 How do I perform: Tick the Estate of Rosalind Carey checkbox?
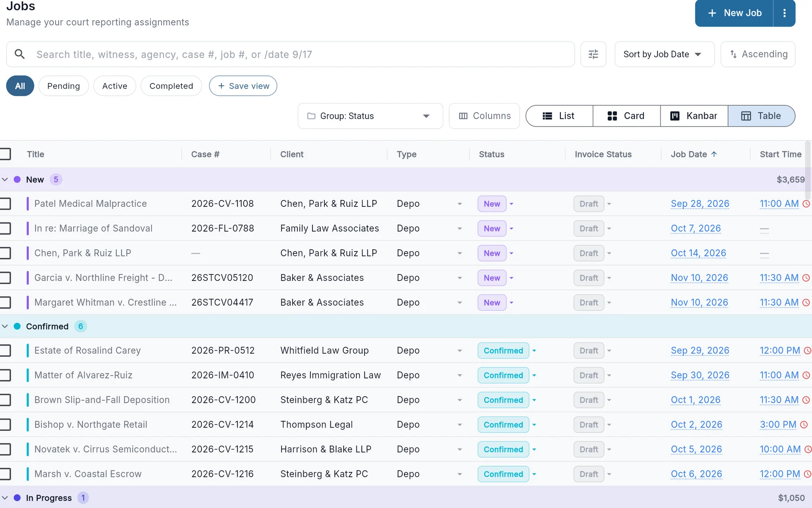click(x=5, y=350)
